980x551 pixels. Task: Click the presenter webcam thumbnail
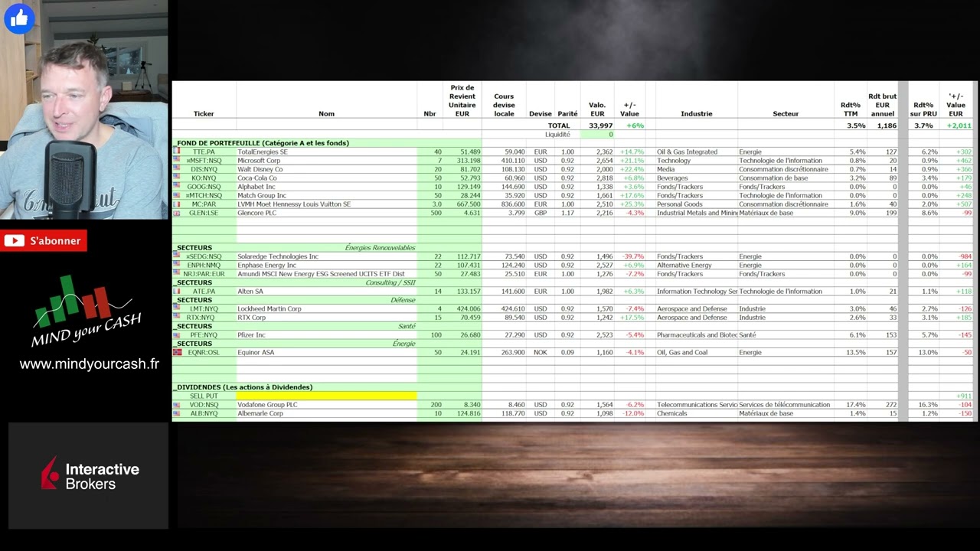click(84, 110)
